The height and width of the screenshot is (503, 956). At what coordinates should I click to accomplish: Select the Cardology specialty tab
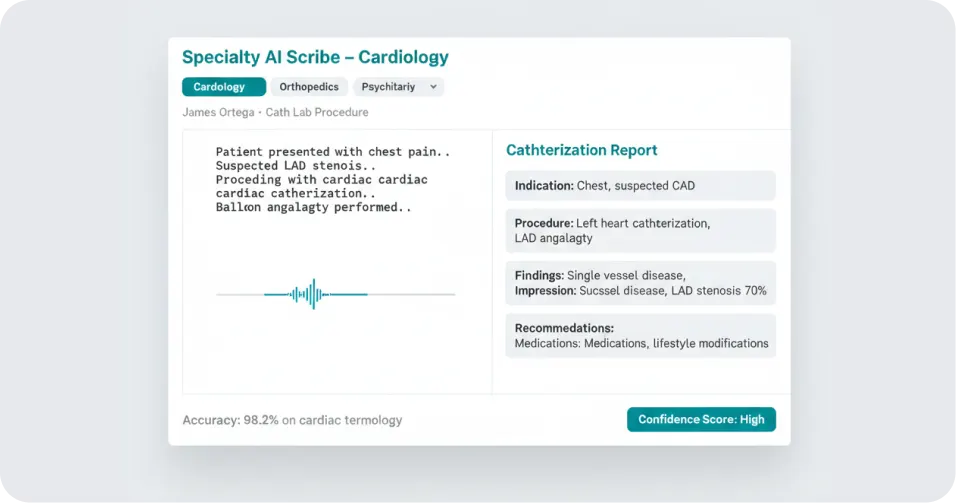pyautogui.click(x=224, y=87)
